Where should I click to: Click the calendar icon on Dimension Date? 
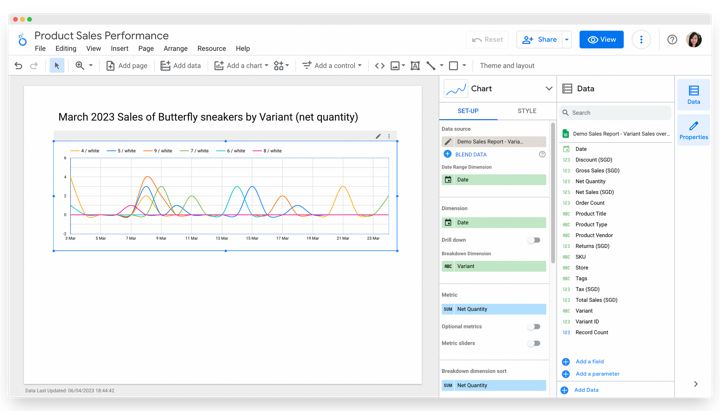coord(448,223)
